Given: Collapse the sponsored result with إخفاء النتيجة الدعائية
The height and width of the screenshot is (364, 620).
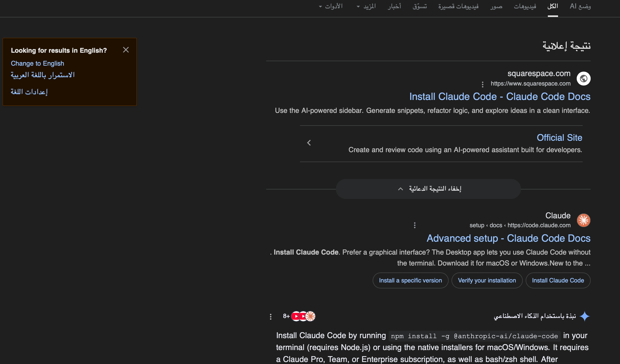Looking at the screenshot, I should (x=428, y=189).
